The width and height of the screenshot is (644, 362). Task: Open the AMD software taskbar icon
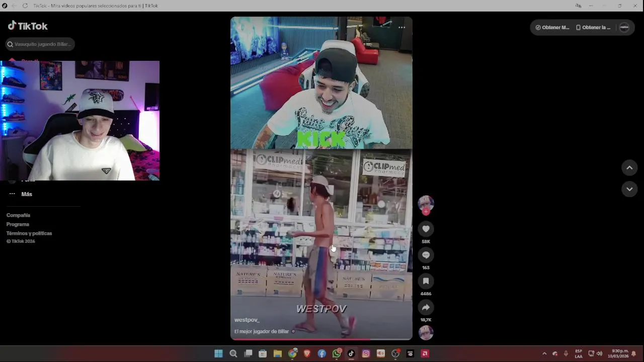pos(425,353)
